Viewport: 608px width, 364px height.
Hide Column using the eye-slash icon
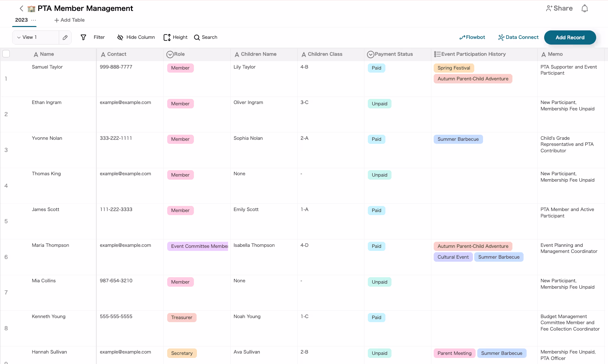pos(120,37)
